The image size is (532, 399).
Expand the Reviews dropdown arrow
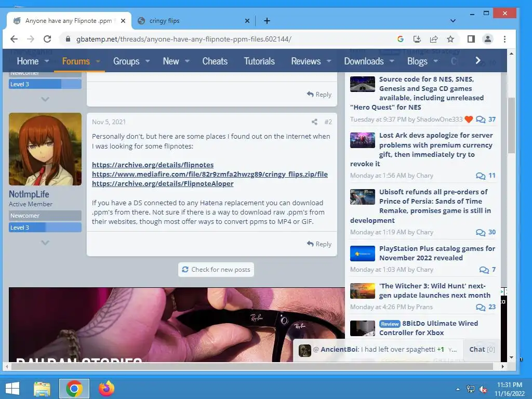pyautogui.click(x=329, y=61)
